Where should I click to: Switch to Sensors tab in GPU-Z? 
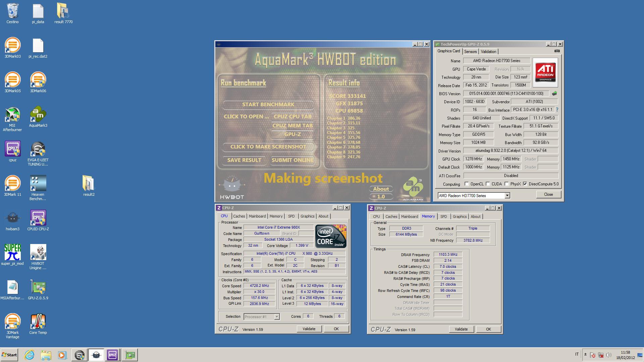tap(470, 52)
